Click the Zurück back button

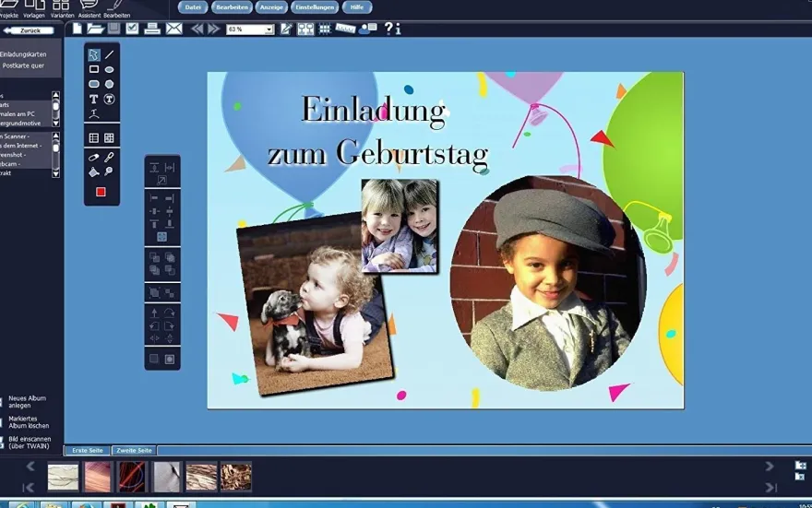pos(29,30)
